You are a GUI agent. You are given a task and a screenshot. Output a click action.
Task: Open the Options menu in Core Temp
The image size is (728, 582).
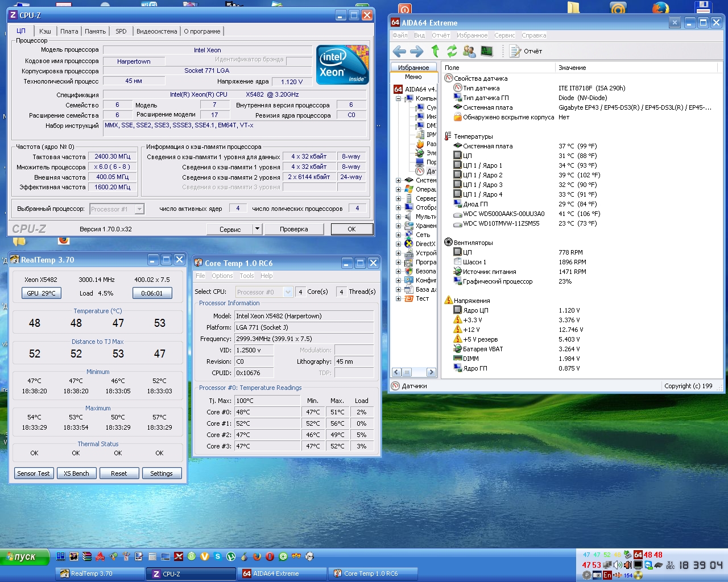tap(222, 276)
